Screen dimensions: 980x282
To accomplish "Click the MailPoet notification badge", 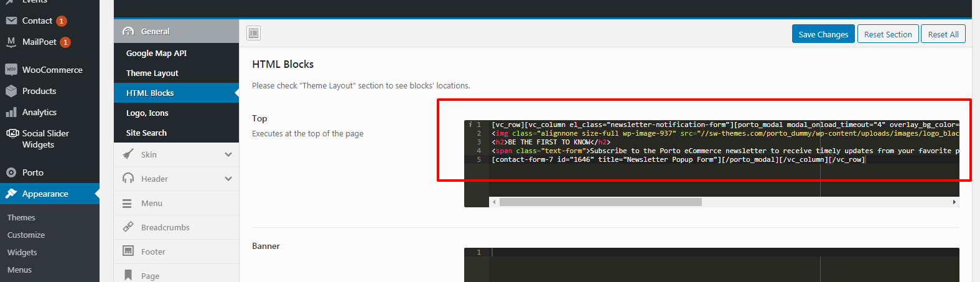I will (x=65, y=42).
